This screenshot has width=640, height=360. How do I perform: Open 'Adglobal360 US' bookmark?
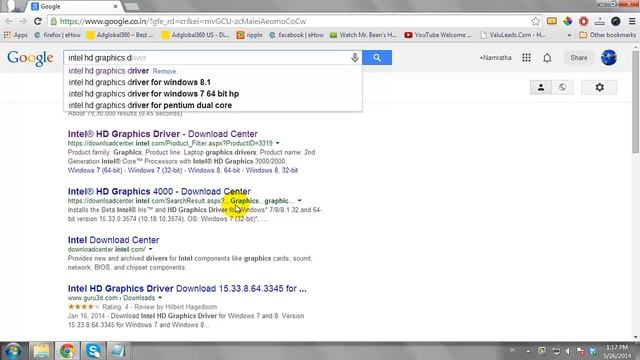(195, 35)
